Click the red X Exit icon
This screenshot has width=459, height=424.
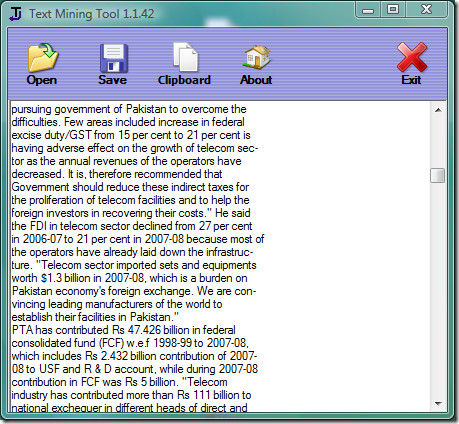[412, 57]
